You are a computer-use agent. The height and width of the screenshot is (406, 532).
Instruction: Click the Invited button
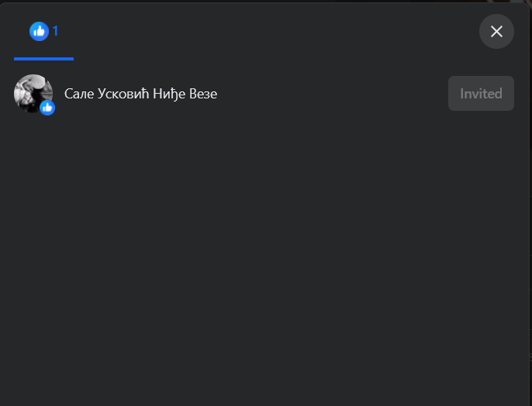[481, 94]
